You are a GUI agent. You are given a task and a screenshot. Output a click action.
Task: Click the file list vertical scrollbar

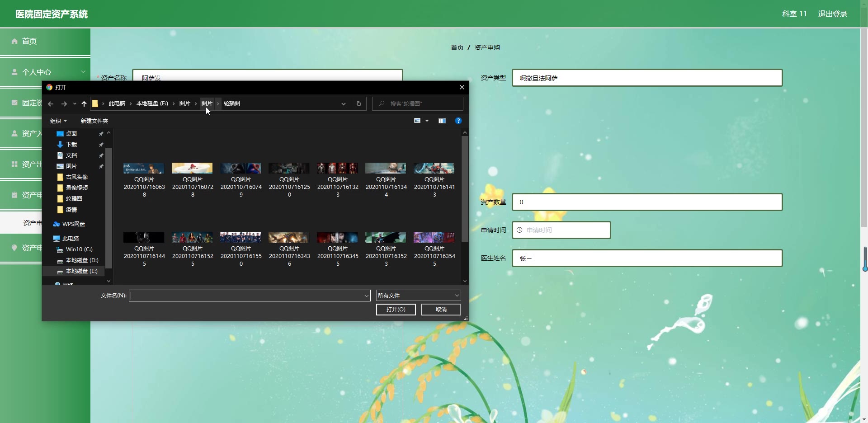465,190
